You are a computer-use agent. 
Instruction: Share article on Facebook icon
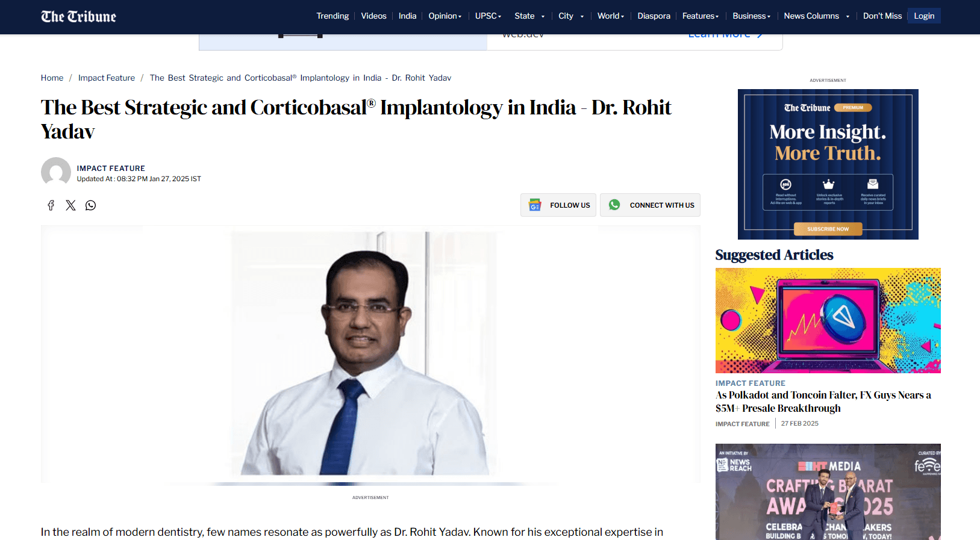51,205
